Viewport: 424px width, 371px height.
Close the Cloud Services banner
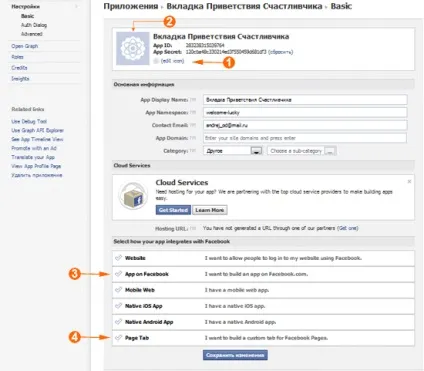click(409, 181)
